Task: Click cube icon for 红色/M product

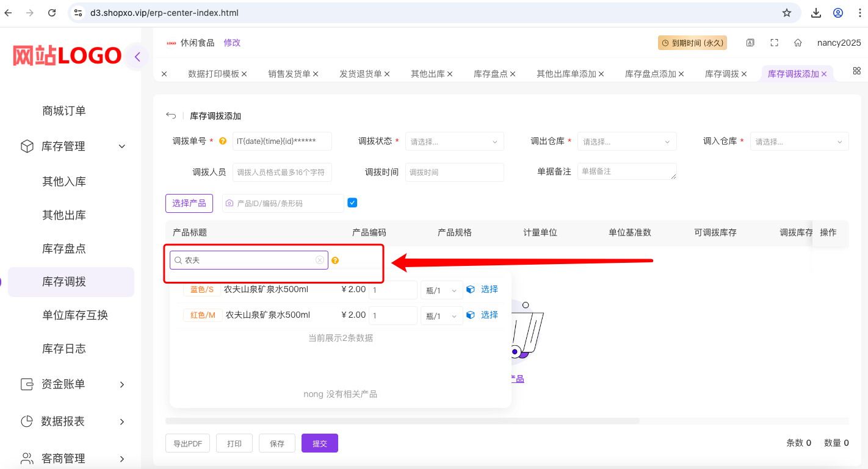Action: [x=471, y=315]
